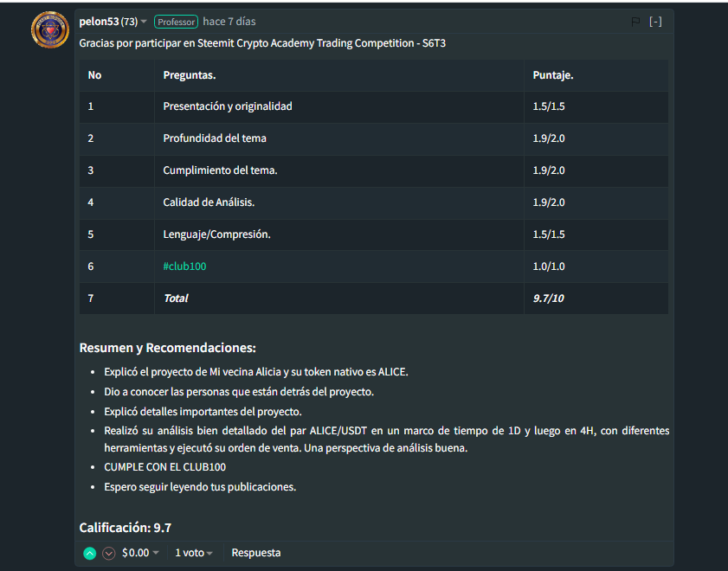
Task: Select the 'Preguntas.' column header
Action: tap(190, 75)
